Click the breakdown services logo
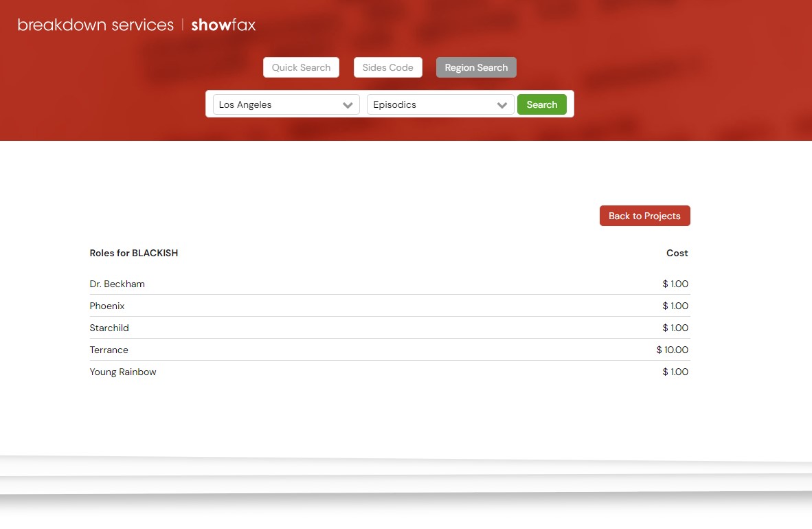The width and height of the screenshot is (812, 529). [x=95, y=25]
